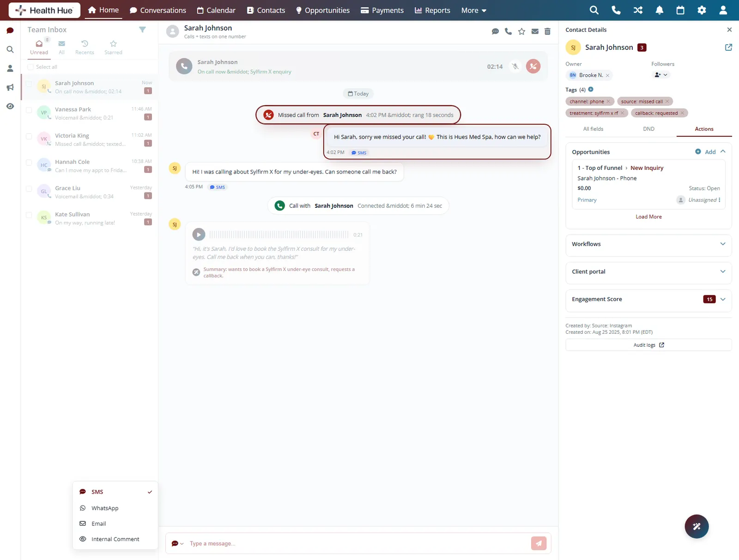Open the Followers dropdown
739x560 pixels.
tap(661, 75)
